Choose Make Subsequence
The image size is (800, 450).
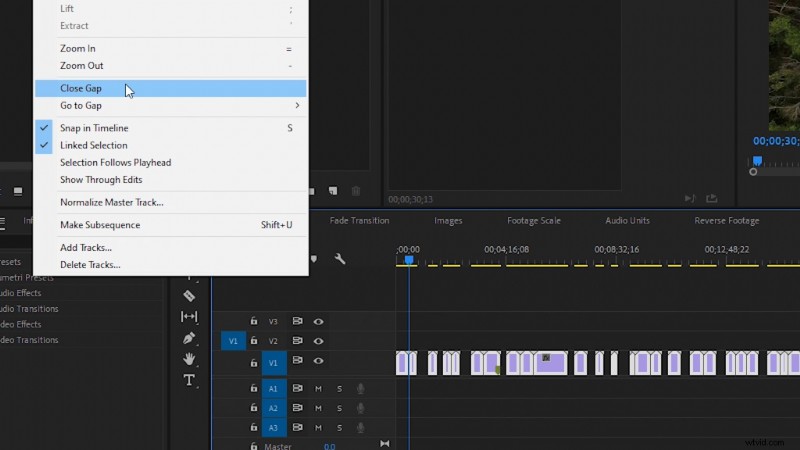pos(170,225)
